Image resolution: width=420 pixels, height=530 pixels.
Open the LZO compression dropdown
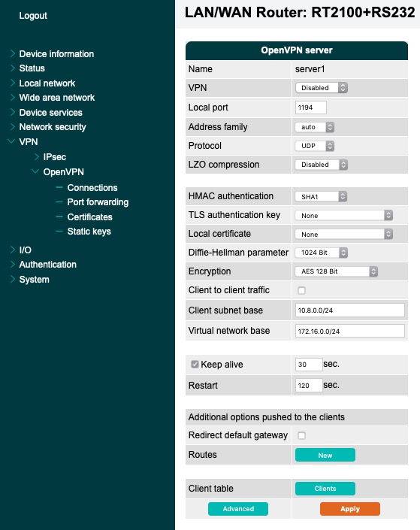pyautogui.click(x=322, y=165)
